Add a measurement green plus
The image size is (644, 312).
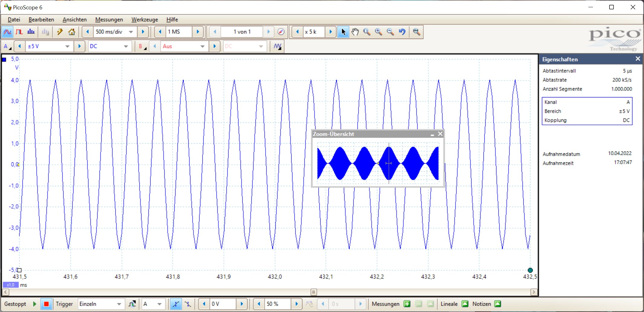click(407, 304)
